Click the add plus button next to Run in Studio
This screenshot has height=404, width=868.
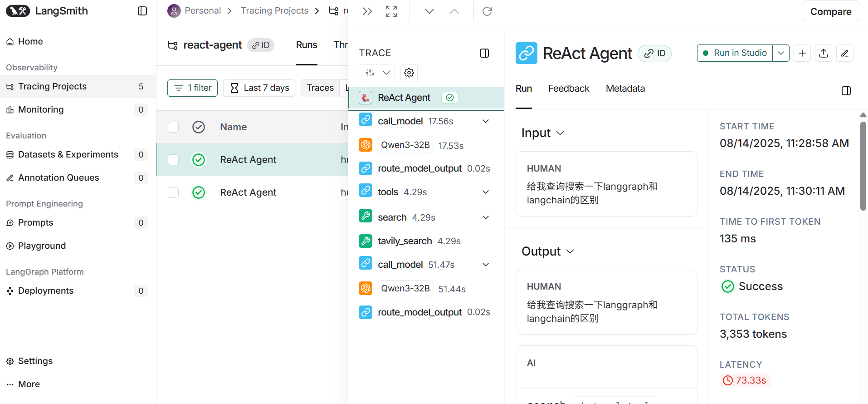point(802,53)
